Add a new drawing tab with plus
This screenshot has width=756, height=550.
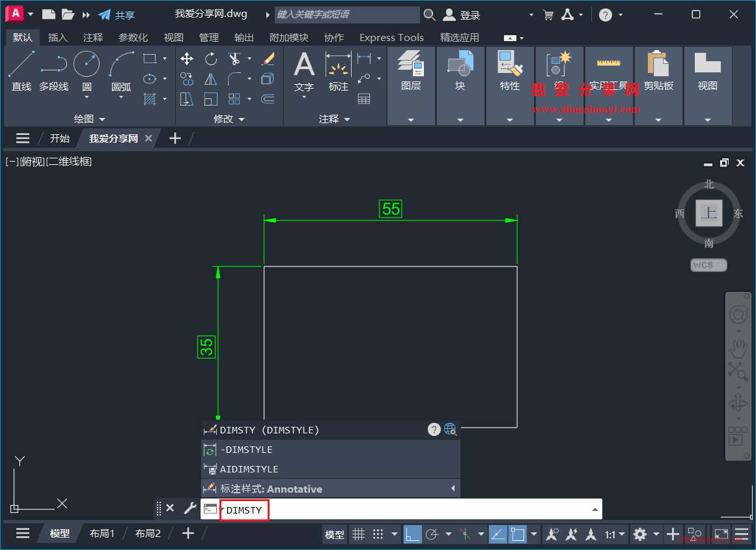coord(175,138)
